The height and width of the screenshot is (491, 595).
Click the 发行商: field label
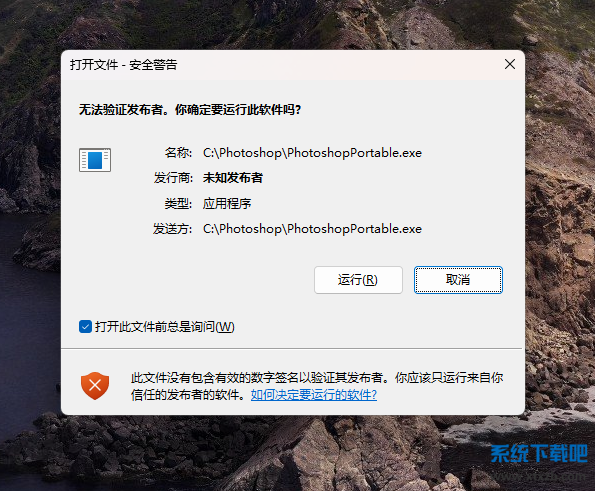(x=173, y=178)
